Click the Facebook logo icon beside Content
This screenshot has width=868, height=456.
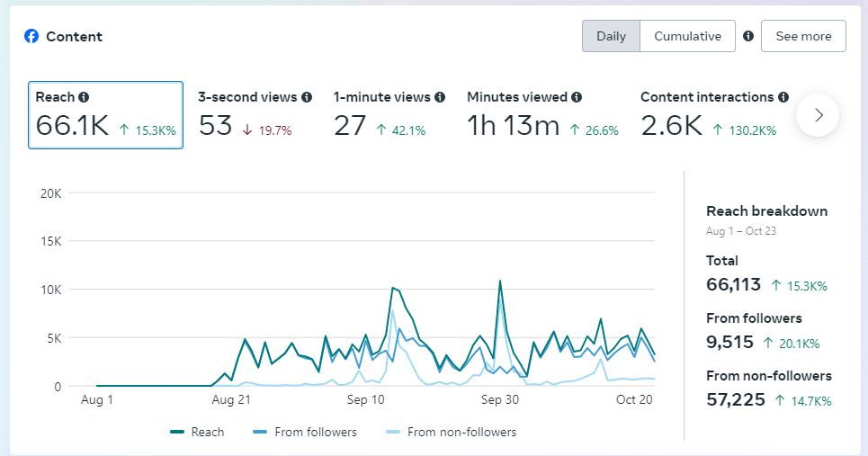click(31, 37)
